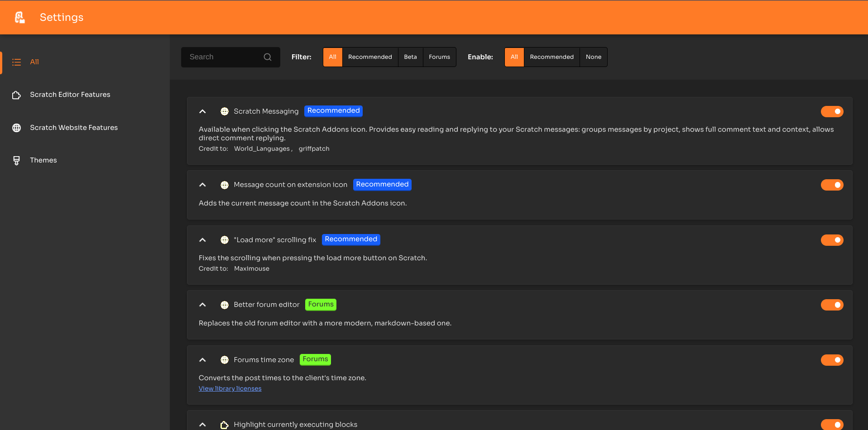Open View library licenses link

point(230,388)
